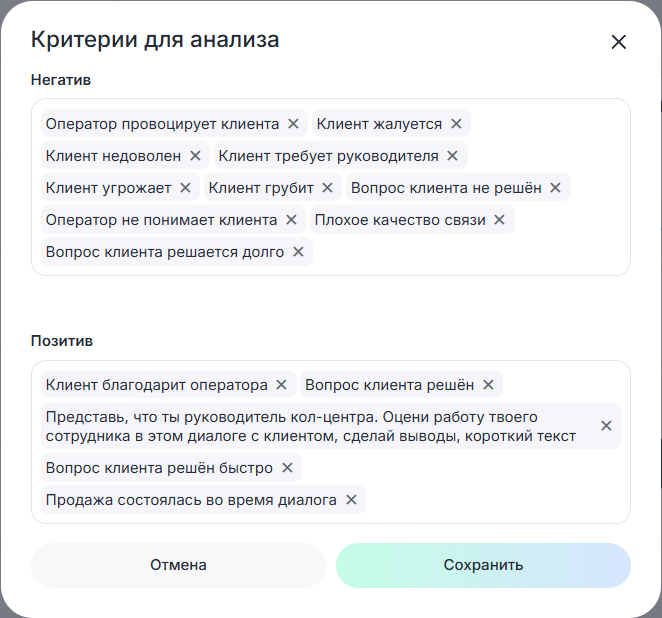This screenshot has width=662, height=618.
Task: Remove the 'Клиент жалуется' tag
Action: [x=456, y=124]
